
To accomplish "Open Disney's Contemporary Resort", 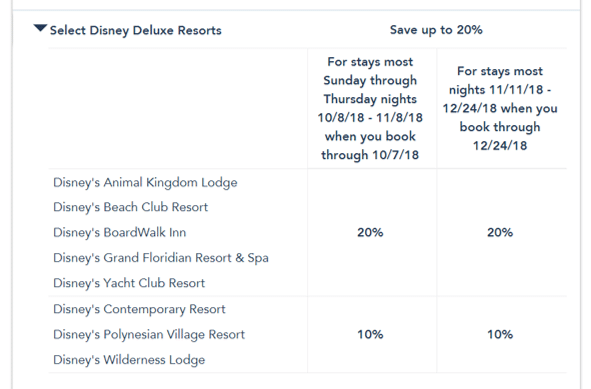I will [x=139, y=309].
